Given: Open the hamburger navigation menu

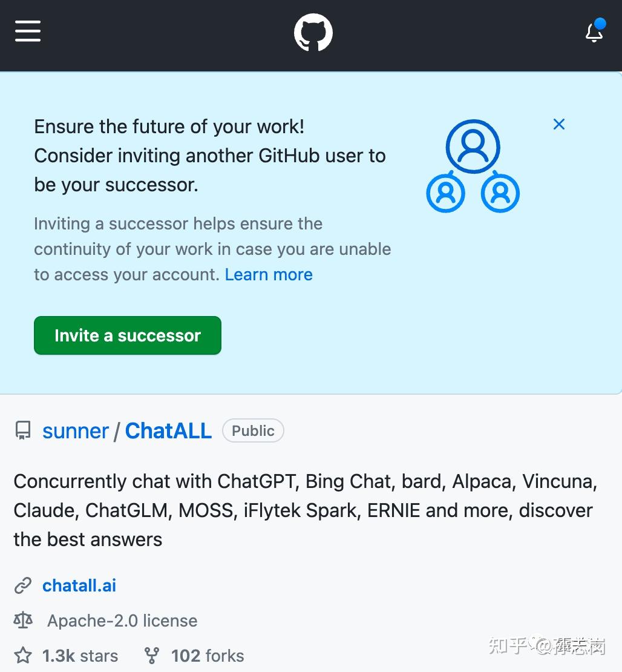Looking at the screenshot, I should point(28,31).
